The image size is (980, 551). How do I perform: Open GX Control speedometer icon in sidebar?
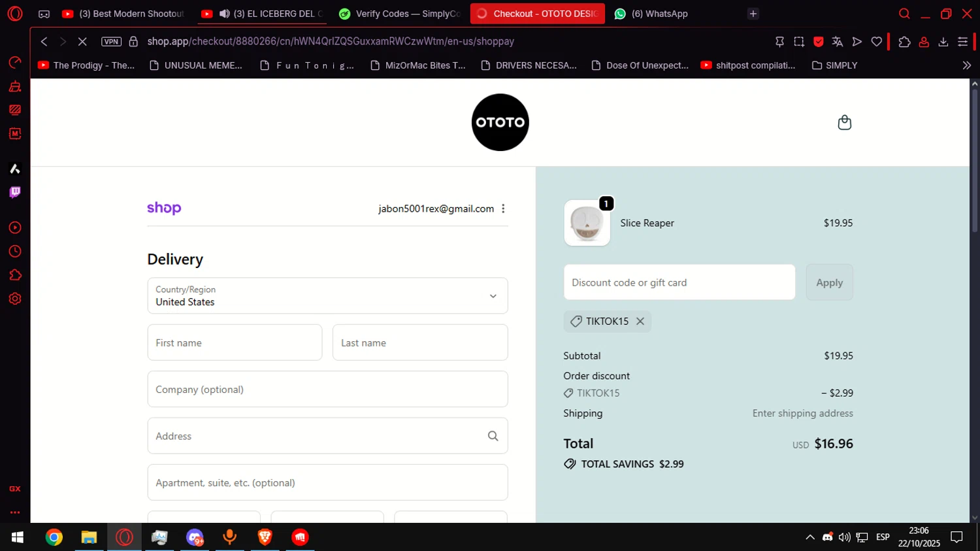14,63
